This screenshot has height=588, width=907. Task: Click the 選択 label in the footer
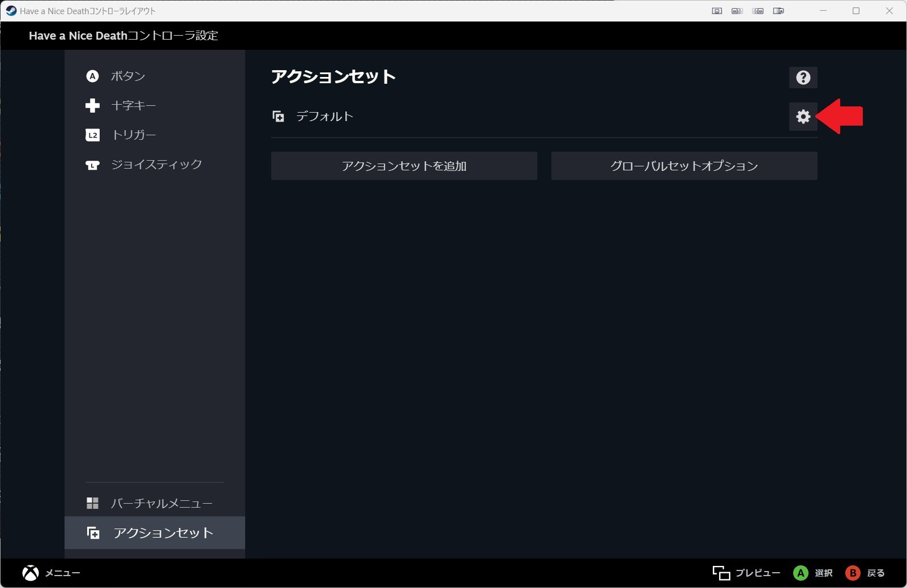[x=823, y=573]
